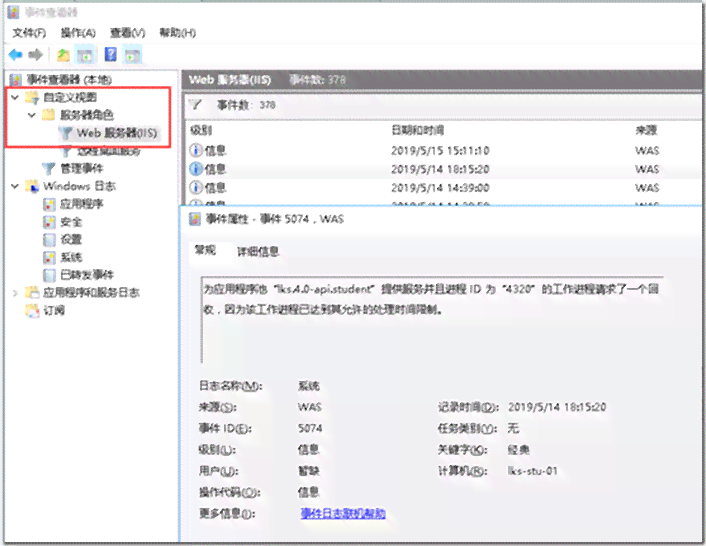
Task: Click the 事件属性 dialog title icon
Action: [x=195, y=219]
